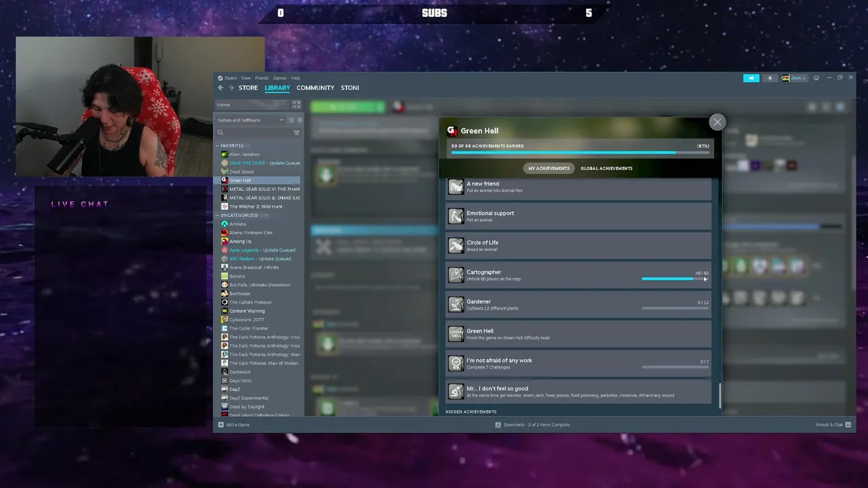Click the HIDDEN ACHIEVEMENTS heading

pyautogui.click(x=471, y=411)
